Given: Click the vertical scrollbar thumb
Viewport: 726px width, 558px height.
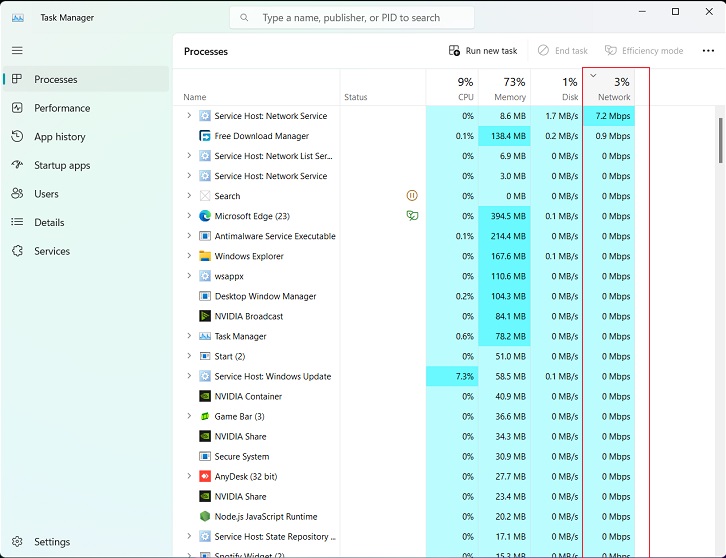Looking at the screenshot, I should point(720,140).
